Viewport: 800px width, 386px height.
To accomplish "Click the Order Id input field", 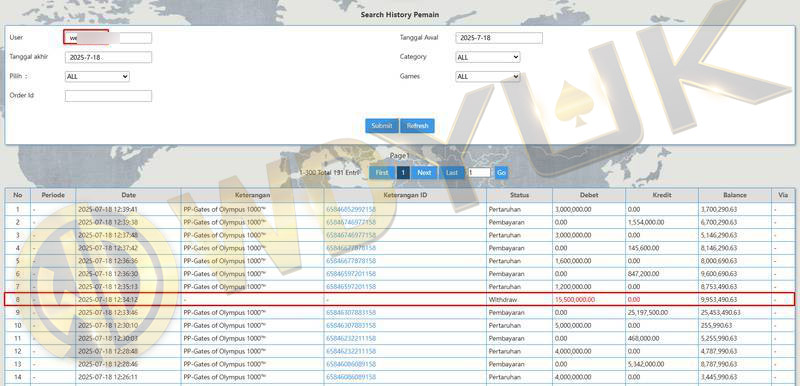I will (108, 96).
